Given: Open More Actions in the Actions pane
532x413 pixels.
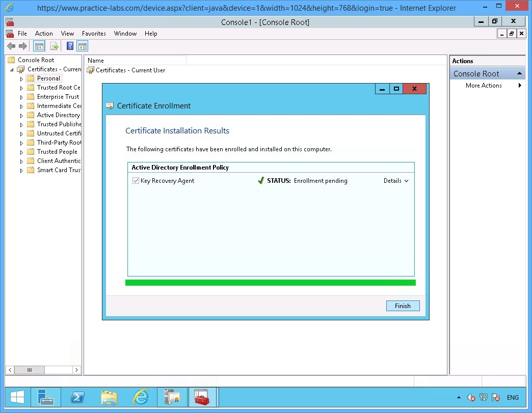Looking at the screenshot, I should 483,85.
